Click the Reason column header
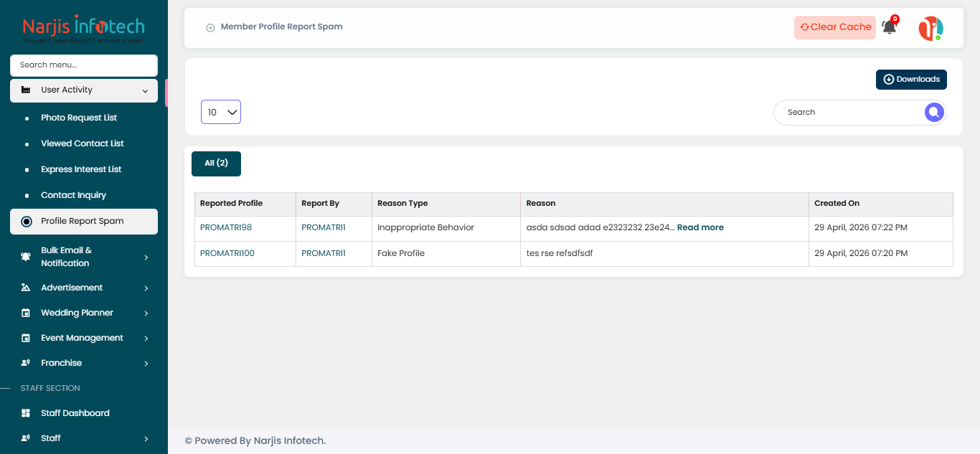This screenshot has height=454, width=980. click(665, 204)
